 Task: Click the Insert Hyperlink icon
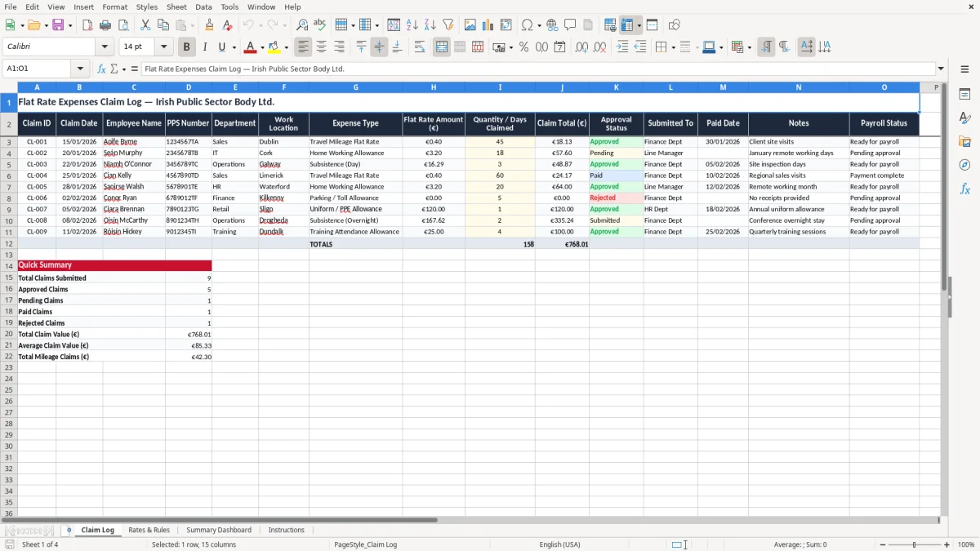click(x=552, y=25)
